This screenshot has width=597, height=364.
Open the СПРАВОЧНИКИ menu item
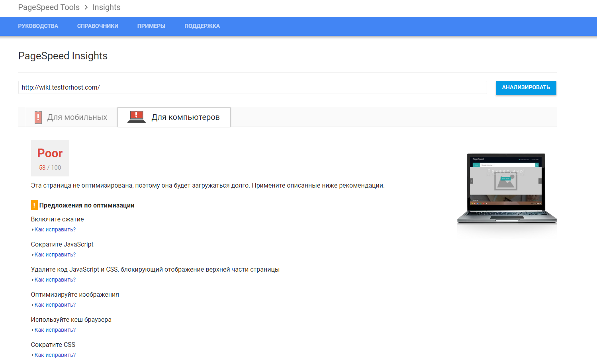98,26
